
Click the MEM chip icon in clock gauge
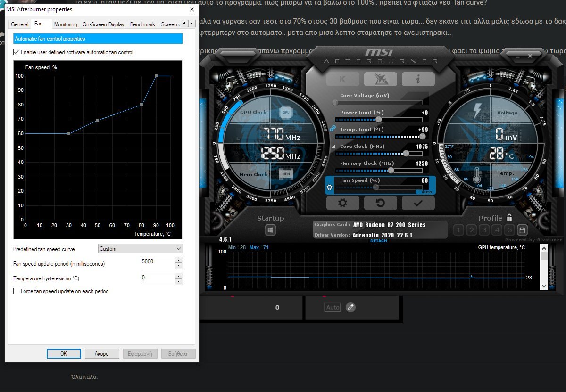click(286, 174)
